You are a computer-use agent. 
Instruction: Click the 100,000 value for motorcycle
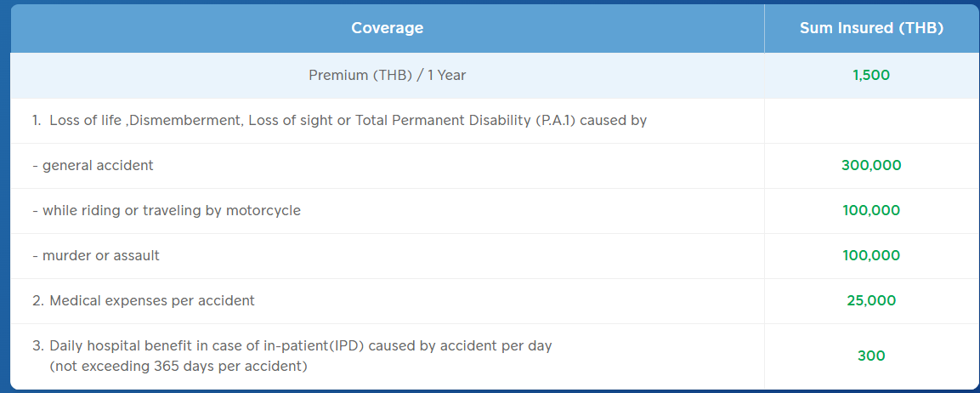click(871, 211)
